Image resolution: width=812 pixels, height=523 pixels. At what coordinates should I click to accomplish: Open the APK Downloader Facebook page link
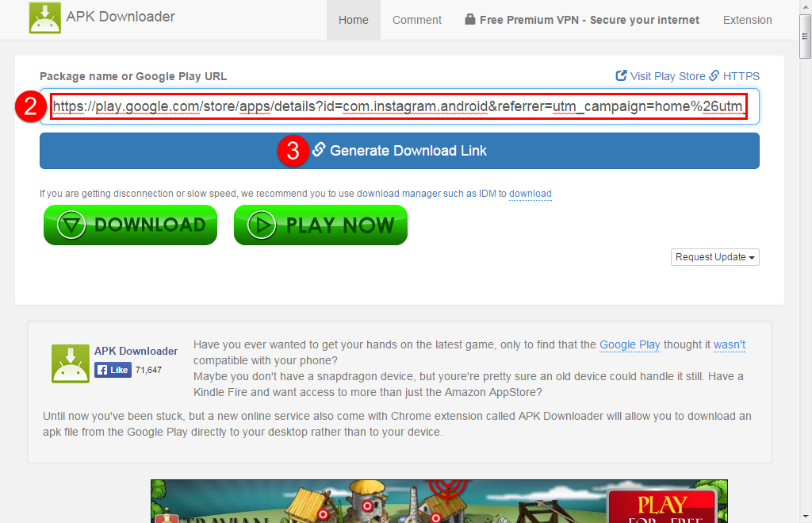point(136,351)
